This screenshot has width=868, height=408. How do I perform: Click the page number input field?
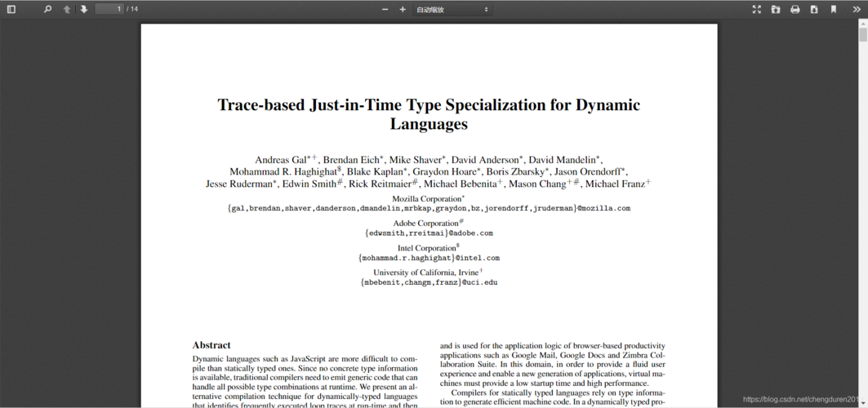[109, 10]
